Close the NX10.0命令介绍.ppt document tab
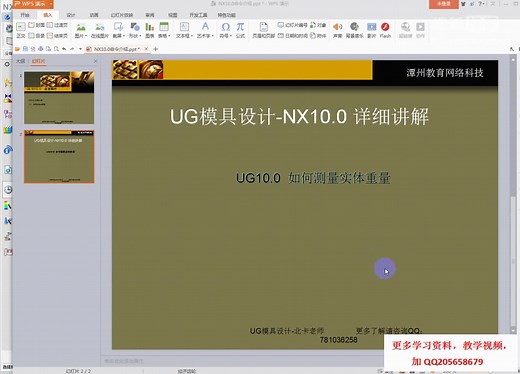Image resolution: width=520 pixels, height=374 pixels. point(146,49)
